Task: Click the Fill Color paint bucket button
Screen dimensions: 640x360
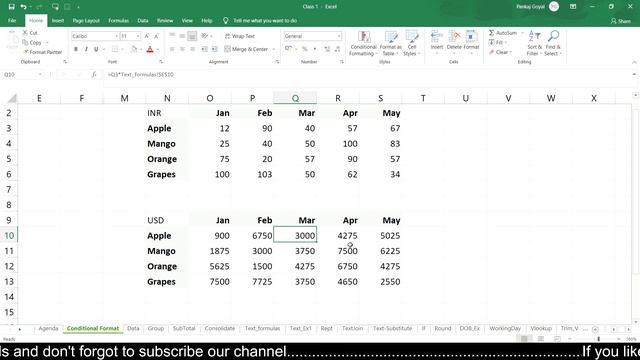Action: pyautogui.click(x=134, y=49)
